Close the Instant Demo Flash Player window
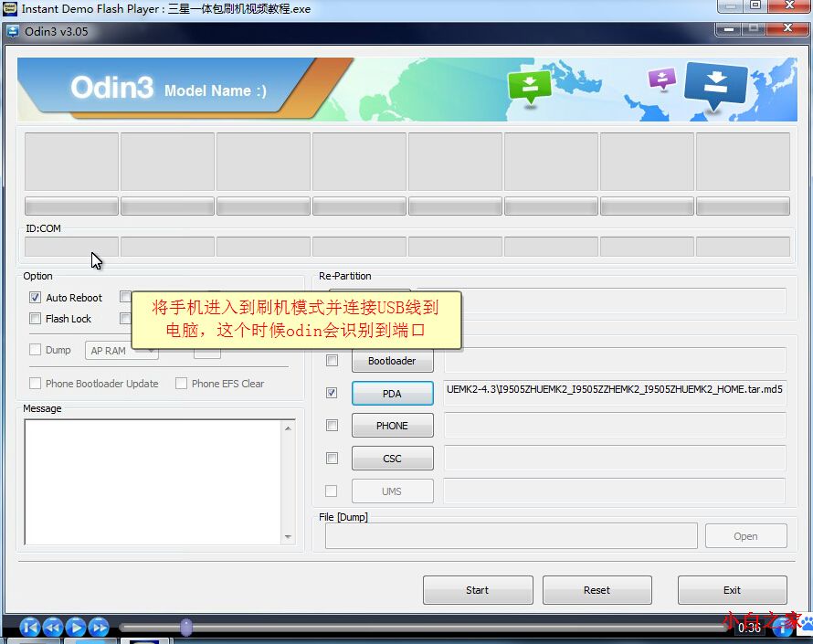813x644 pixels. (789, 5)
